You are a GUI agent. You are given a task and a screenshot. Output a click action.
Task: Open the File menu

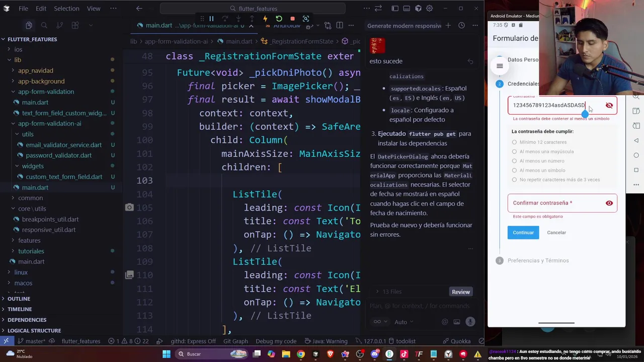(23, 9)
